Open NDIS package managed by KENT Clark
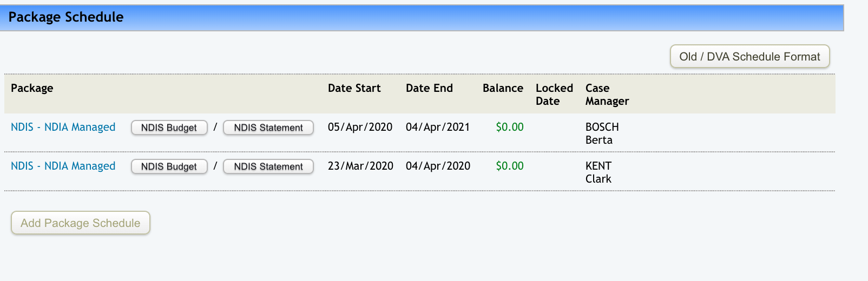The height and width of the screenshot is (281, 868). (x=63, y=166)
